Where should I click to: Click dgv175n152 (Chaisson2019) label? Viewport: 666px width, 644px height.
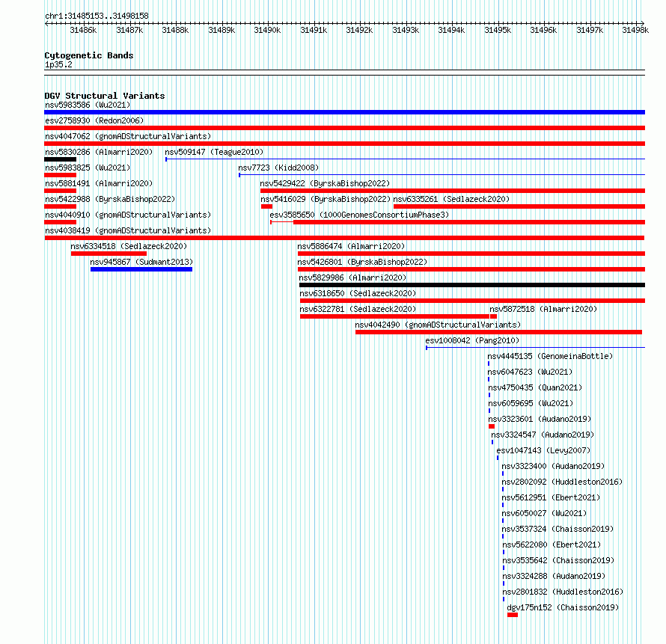point(563,607)
